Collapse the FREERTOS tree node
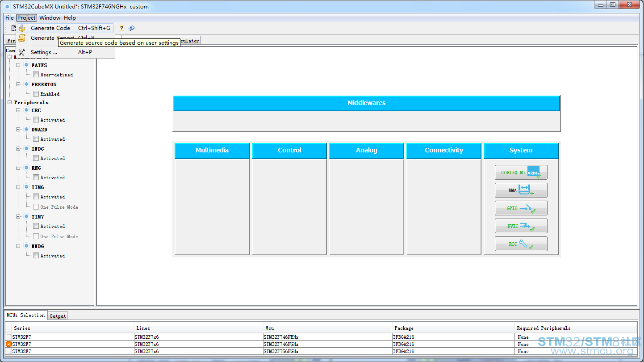This screenshot has height=362, width=644. point(19,84)
